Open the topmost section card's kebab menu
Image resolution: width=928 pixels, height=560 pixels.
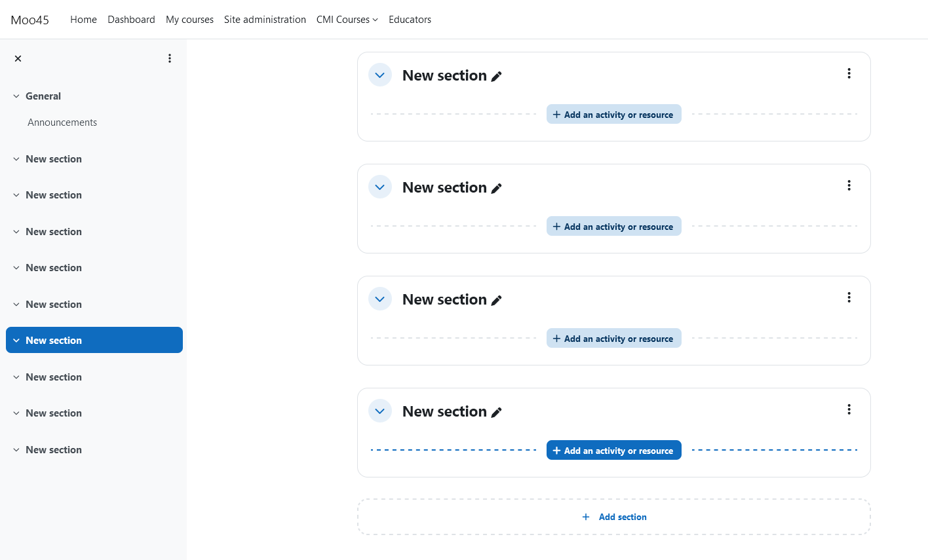(849, 73)
